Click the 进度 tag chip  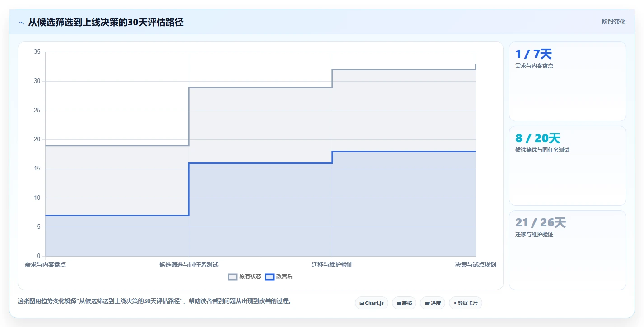click(x=433, y=303)
